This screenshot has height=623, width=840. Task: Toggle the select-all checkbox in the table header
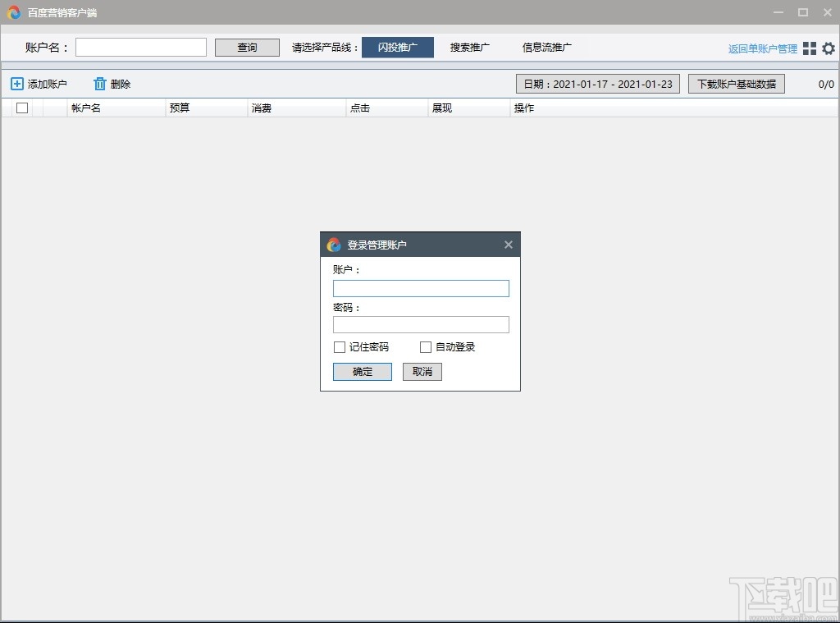pyautogui.click(x=21, y=108)
